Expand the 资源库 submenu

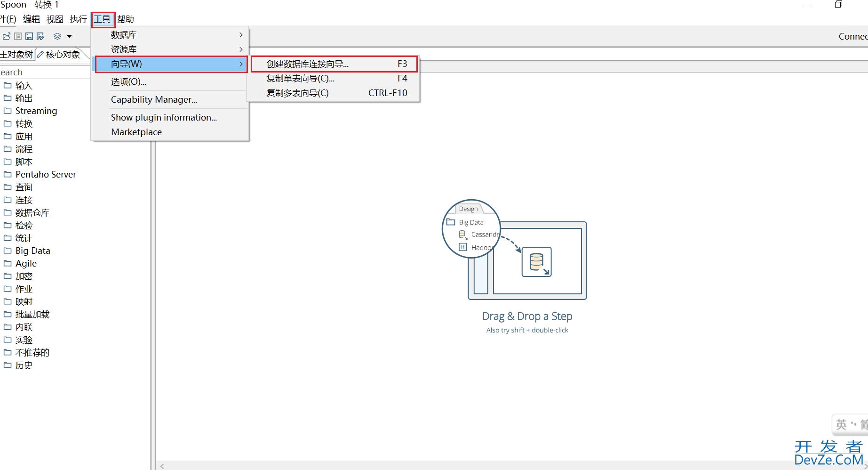(170, 49)
